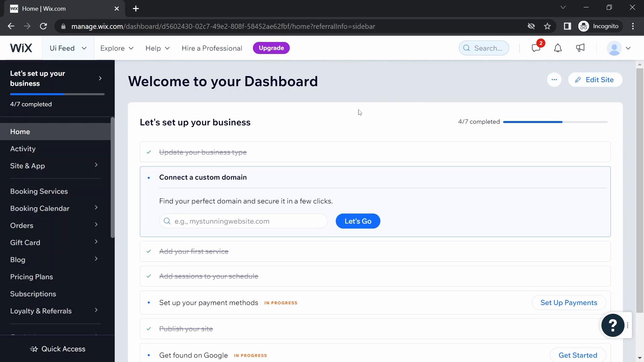This screenshot has width=644, height=362.
Task: Open the Ui Feed site dropdown
Action: (x=68, y=48)
